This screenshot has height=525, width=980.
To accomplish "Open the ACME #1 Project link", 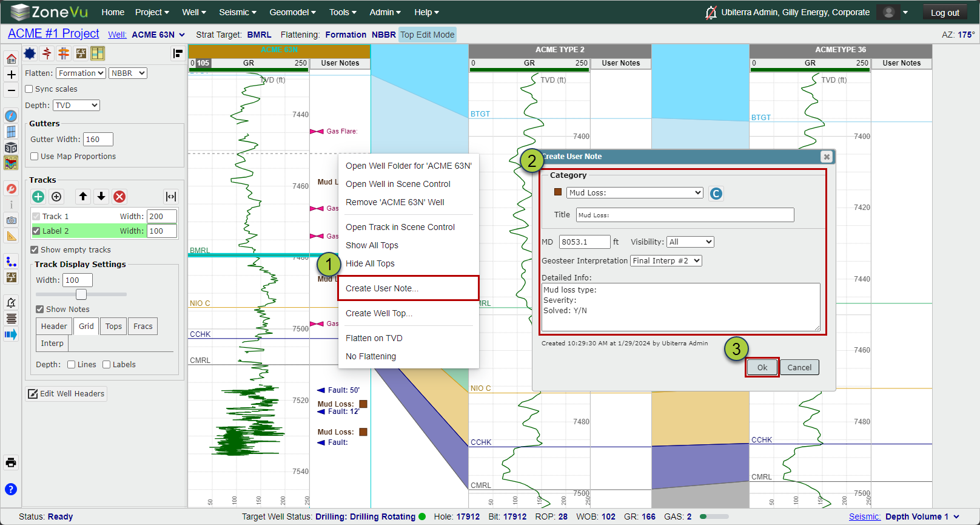I will [53, 33].
